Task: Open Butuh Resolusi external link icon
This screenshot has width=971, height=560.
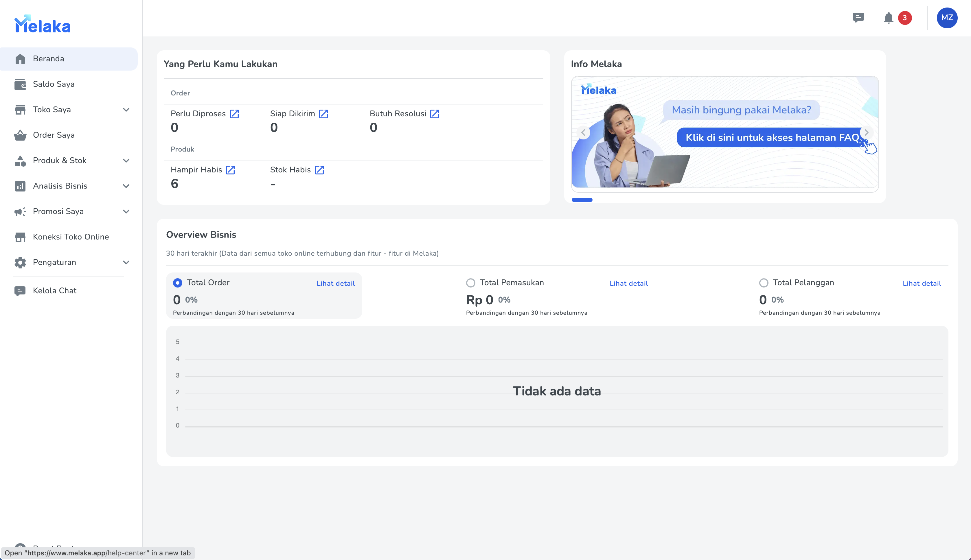Action: pyautogui.click(x=435, y=114)
